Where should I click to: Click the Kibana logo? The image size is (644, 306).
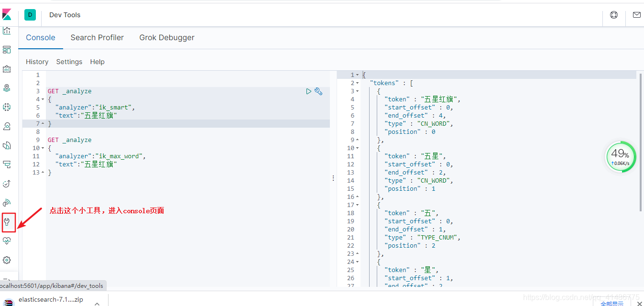click(7, 15)
